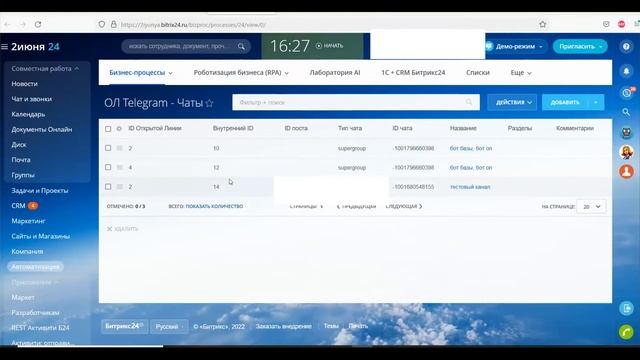Check the row with internal ID 14
This screenshot has width=640, height=360.
[108, 187]
